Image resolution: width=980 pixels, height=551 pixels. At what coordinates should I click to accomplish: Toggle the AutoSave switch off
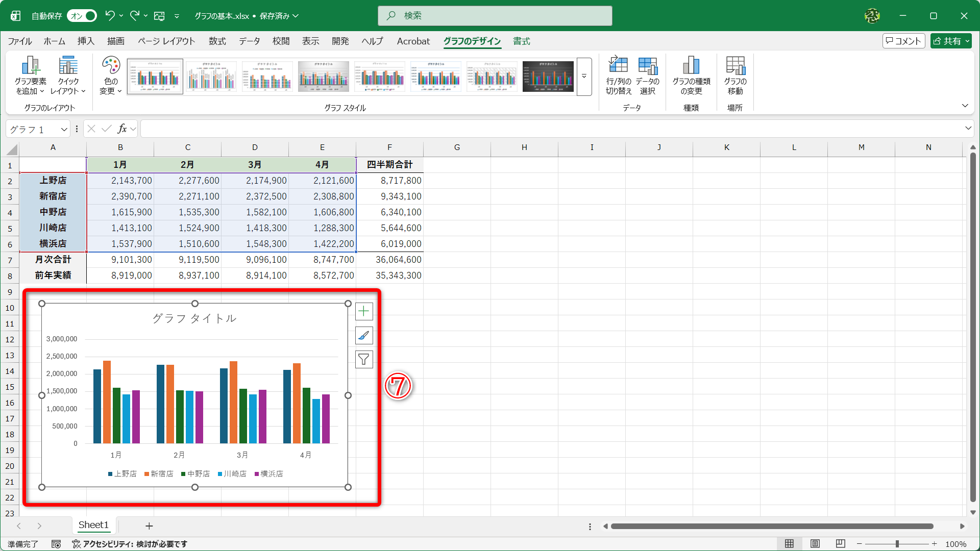pyautogui.click(x=82, y=16)
